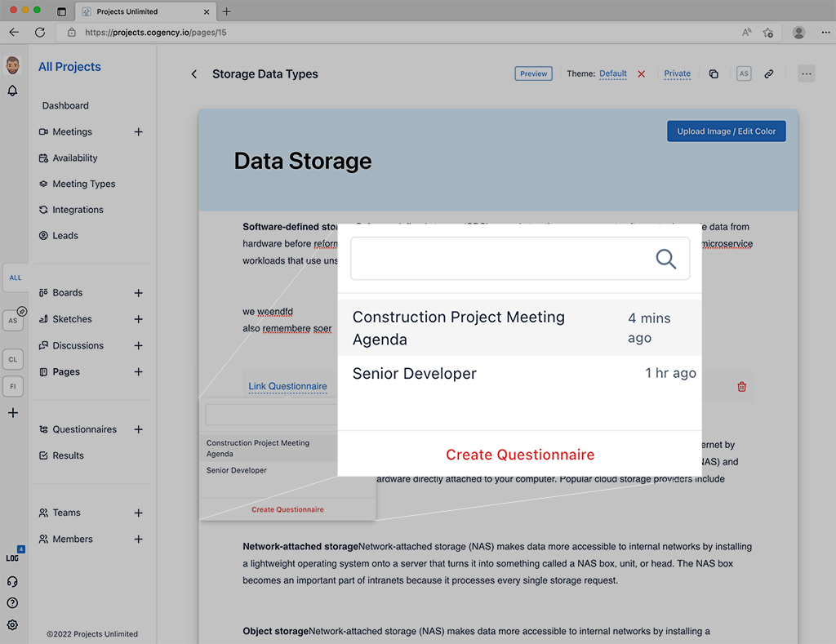The width and height of the screenshot is (836, 644).
Task: Add a new board with plus icon
Action: 138,293
